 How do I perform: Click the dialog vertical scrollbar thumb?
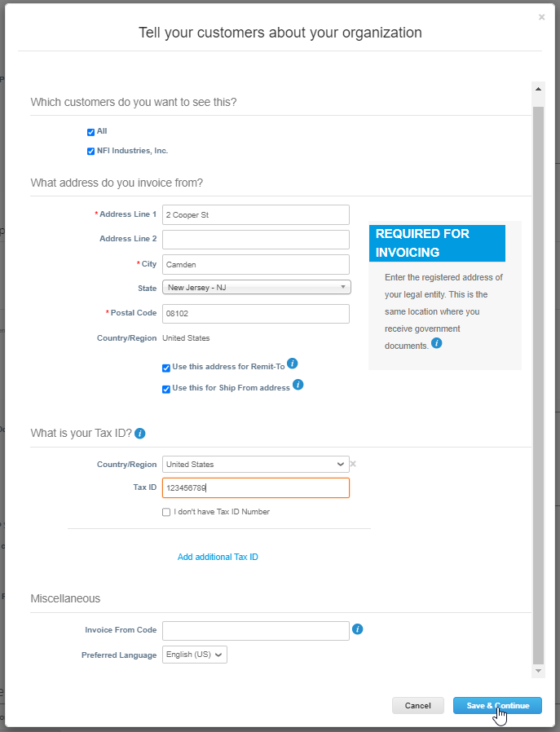click(538, 385)
